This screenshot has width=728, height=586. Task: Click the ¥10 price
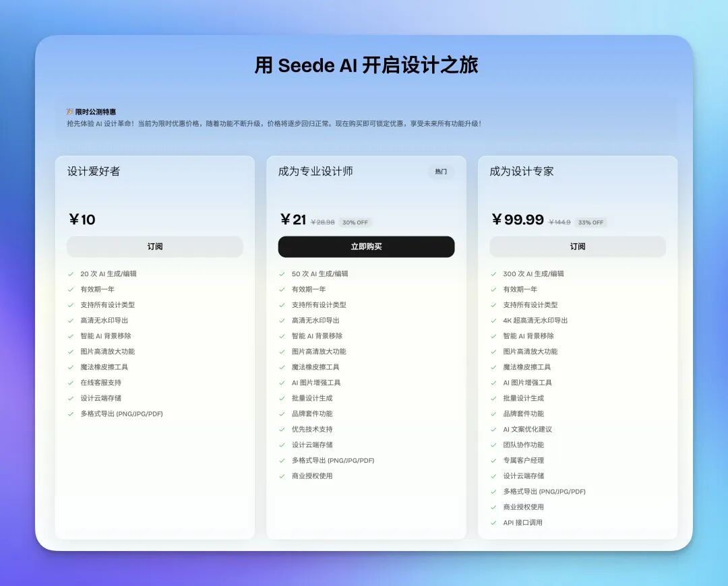[x=82, y=220]
